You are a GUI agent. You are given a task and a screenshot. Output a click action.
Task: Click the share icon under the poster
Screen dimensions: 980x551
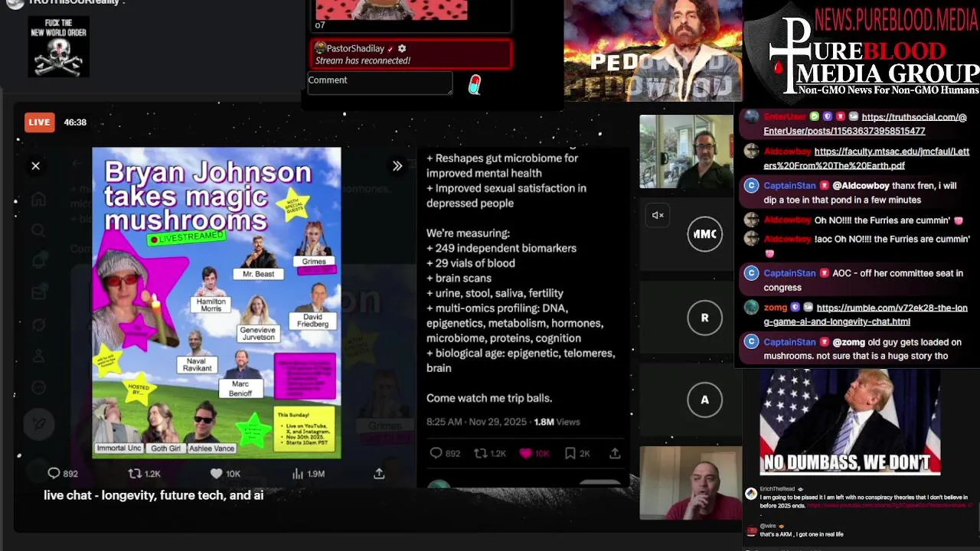(378, 474)
